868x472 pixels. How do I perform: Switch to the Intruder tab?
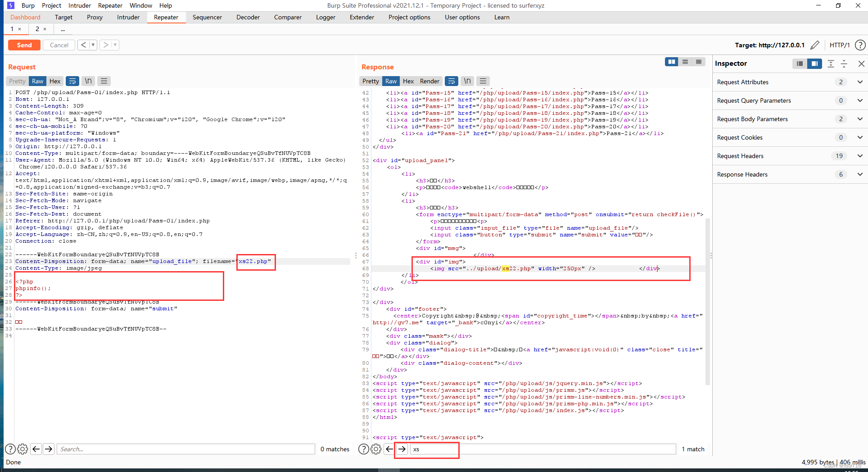click(x=128, y=17)
